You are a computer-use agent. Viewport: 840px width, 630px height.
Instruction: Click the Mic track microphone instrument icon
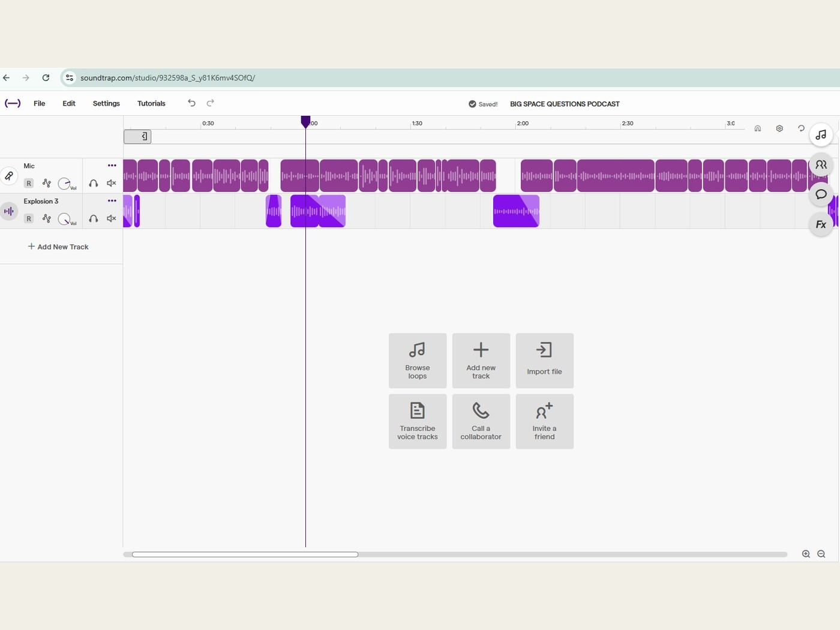pyautogui.click(x=8, y=176)
